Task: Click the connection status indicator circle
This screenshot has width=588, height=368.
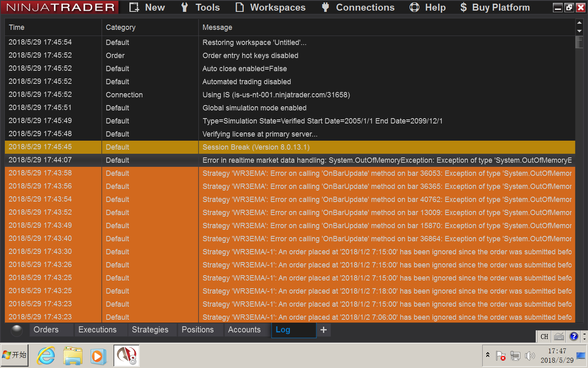Action: pyautogui.click(x=17, y=330)
